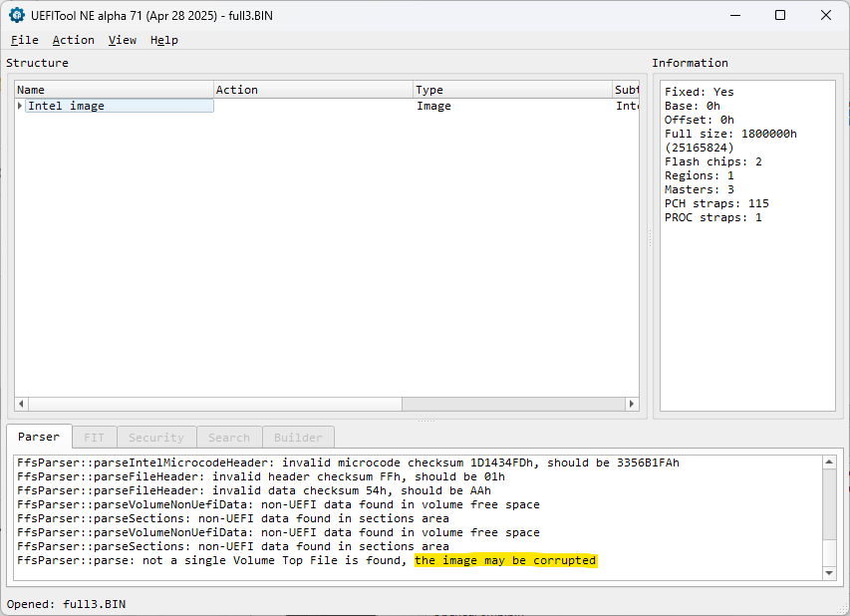The height and width of the screenshot is (616, 850).
Task: Select the invalid data checksum 54h message
Action: [x=254, y=490]
